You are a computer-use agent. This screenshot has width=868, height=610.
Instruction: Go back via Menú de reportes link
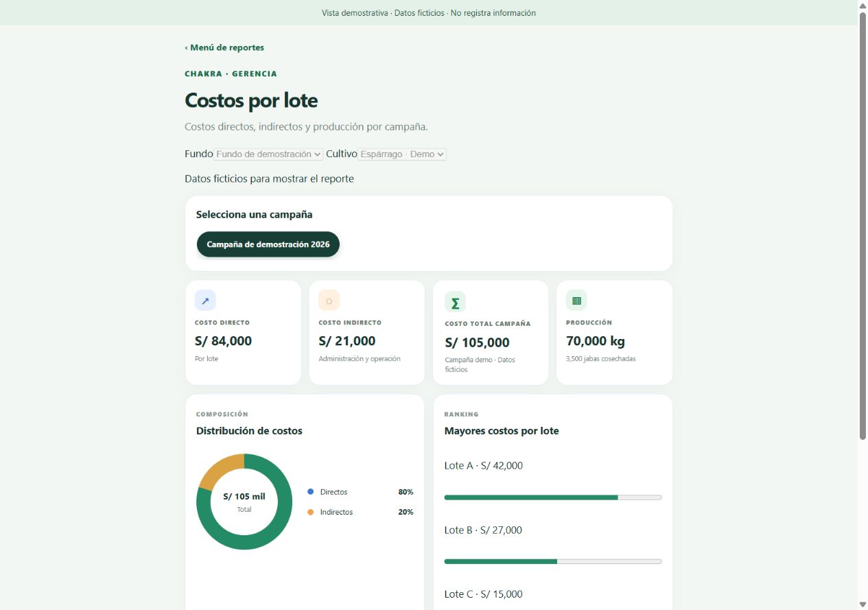pos(224,47)
